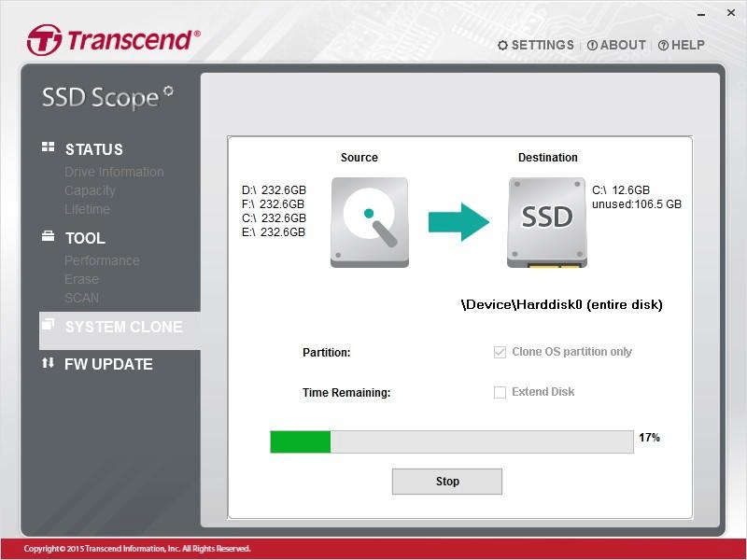Screen dimensions: 747x560
Task: Click the teal clone direction arrow
Action: tap(458, 222)
